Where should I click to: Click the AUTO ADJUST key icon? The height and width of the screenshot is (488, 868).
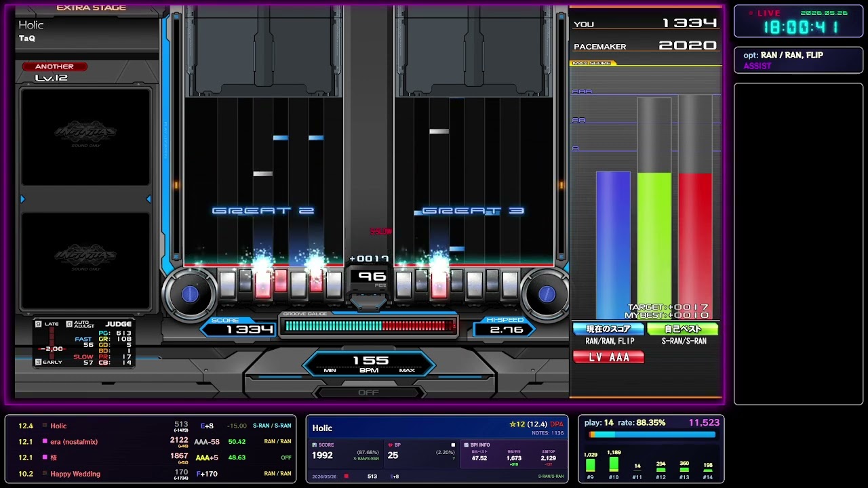(x=68, y=324)
